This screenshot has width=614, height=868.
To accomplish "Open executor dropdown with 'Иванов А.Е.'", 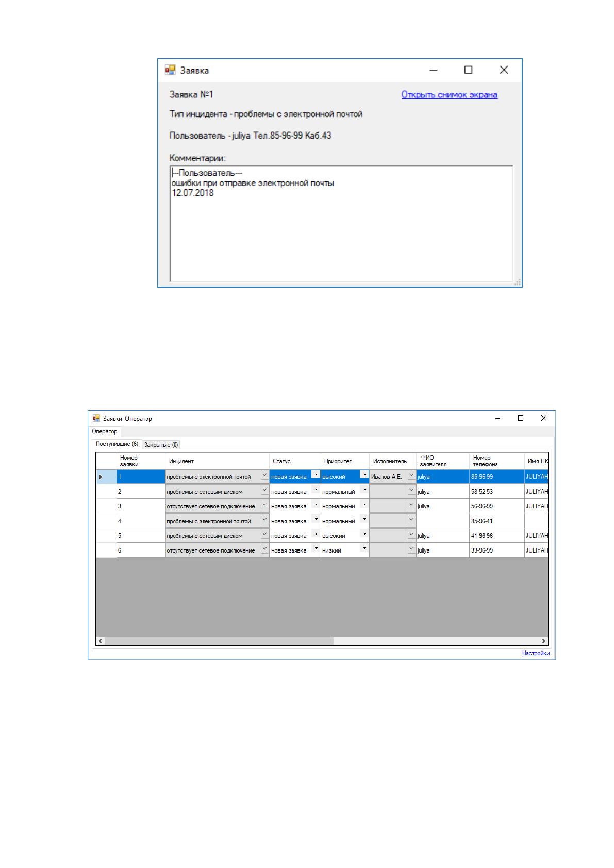I will tap(411, 476).
